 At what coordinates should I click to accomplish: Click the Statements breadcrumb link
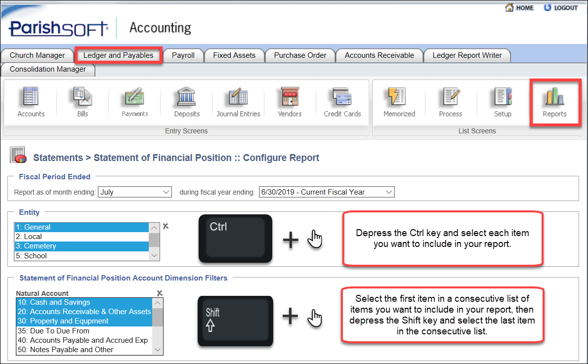point(58,158)
